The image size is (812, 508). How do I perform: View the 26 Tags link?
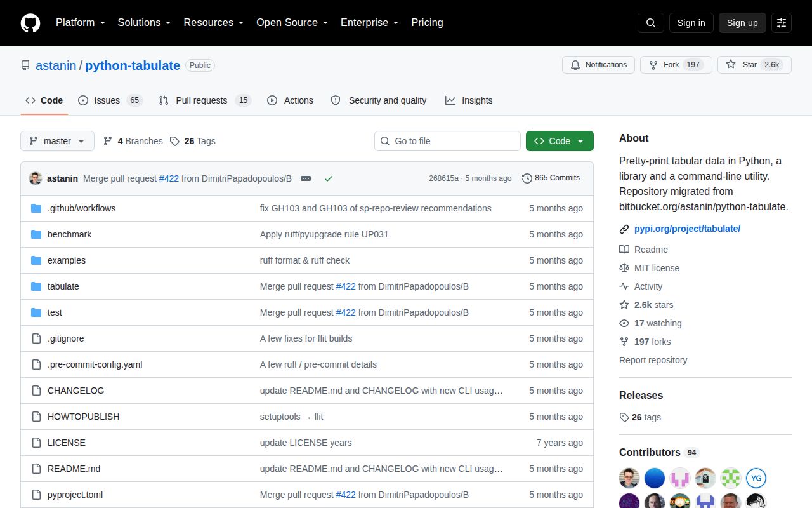[193, 141]
